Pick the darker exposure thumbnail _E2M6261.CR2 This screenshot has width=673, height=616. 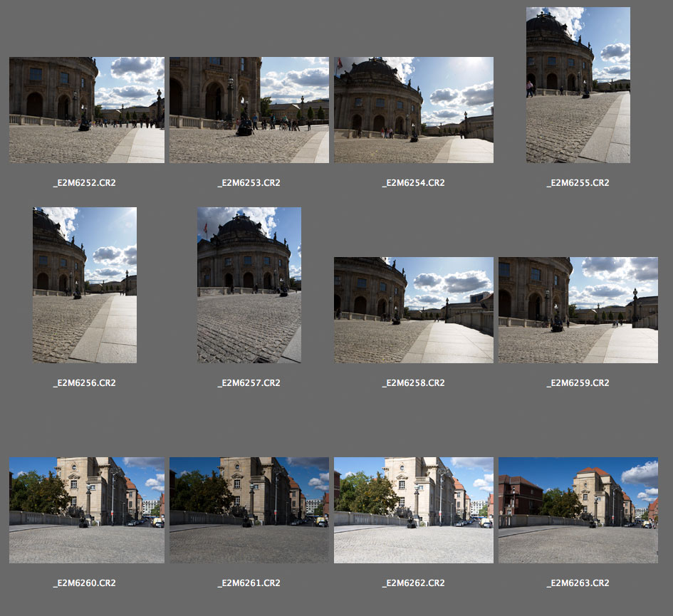(x=249, y=510)
